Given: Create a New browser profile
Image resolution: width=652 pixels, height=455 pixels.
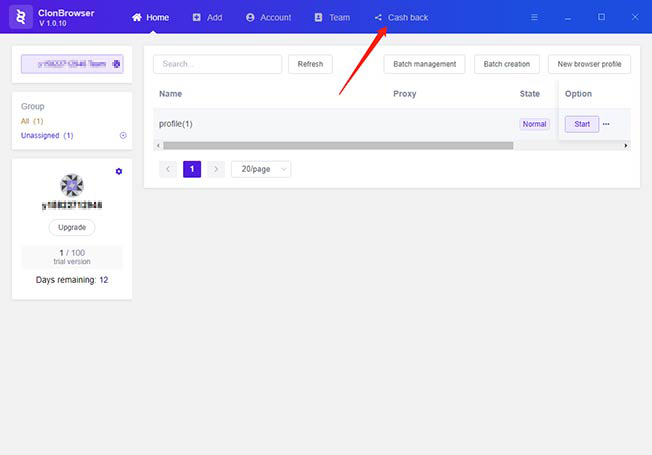Looking at the screenshot, I should (589, 64).
